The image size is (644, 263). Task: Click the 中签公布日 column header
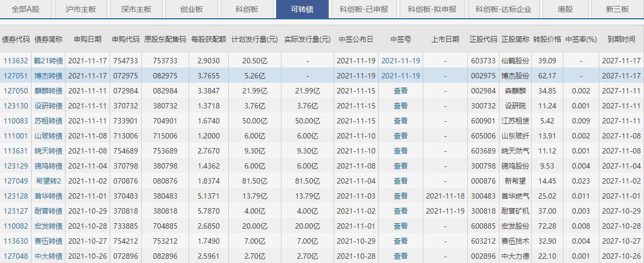pyautogui.click(x=356, y=39)
